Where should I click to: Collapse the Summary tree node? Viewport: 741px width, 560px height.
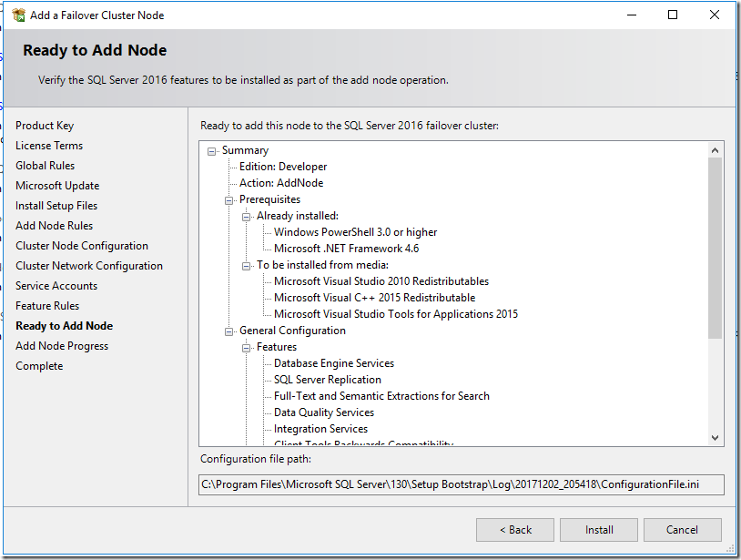(x=212, y=151)
